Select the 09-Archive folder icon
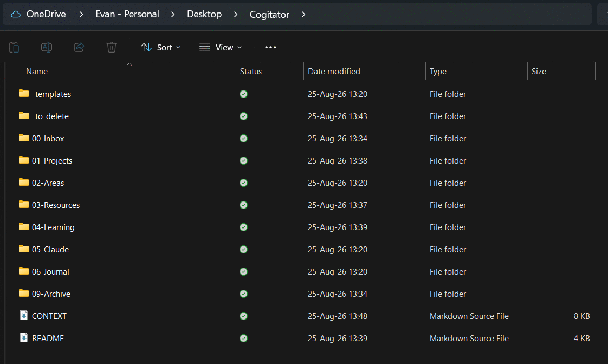608x364 pixels. tap(24, 293)
